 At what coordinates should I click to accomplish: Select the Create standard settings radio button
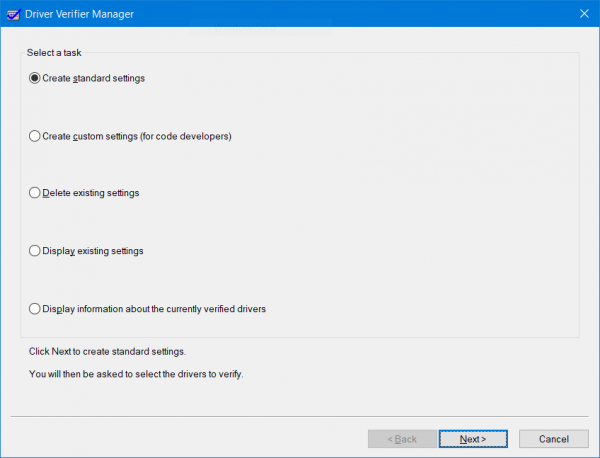(x=35, y=78)
